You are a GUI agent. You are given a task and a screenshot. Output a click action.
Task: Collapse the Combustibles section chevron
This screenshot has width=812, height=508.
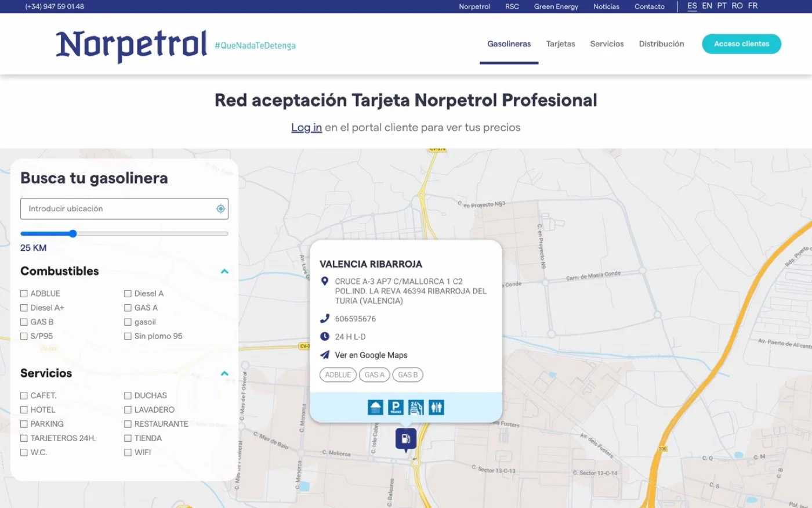point(224,271)
